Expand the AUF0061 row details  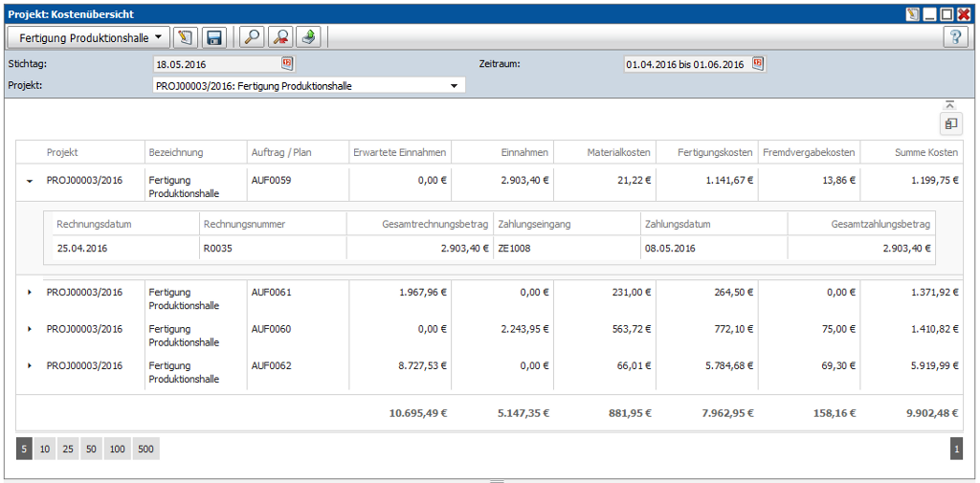point(30,292)
